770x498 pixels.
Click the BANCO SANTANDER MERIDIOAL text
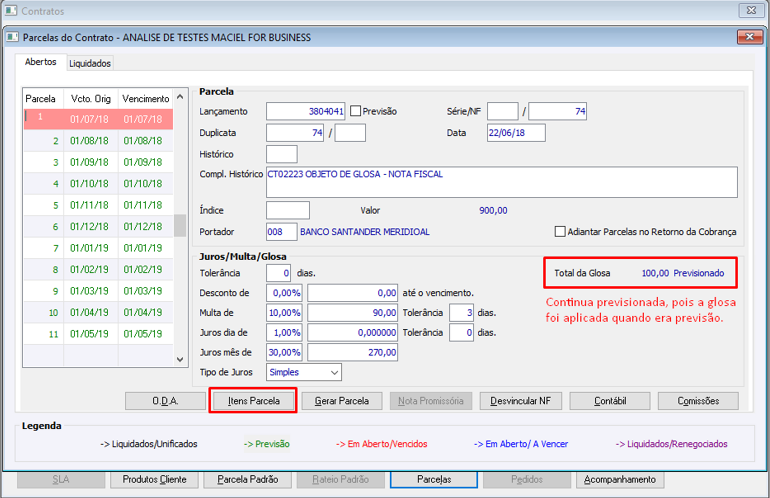pyautogui.click(x=364, y=232)
